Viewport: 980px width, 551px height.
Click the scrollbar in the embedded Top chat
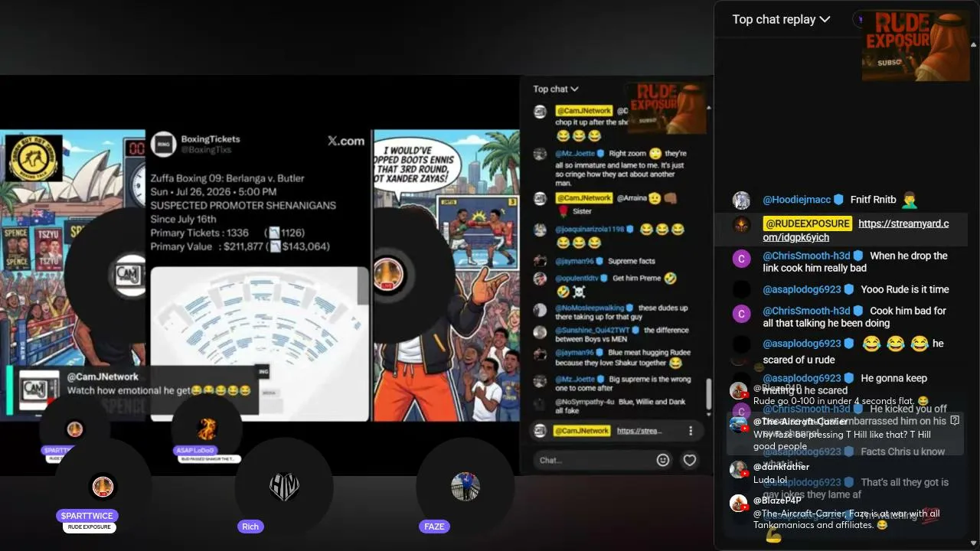point(708,394)
